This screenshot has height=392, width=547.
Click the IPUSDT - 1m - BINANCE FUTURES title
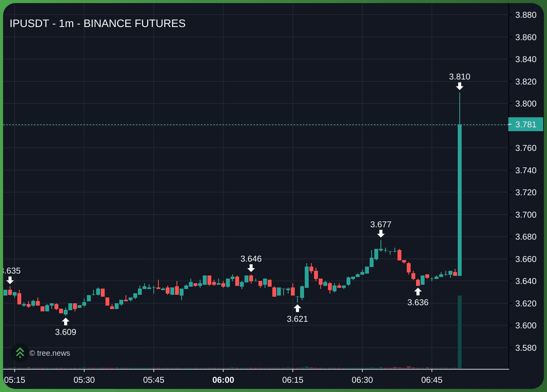(98, 24)
